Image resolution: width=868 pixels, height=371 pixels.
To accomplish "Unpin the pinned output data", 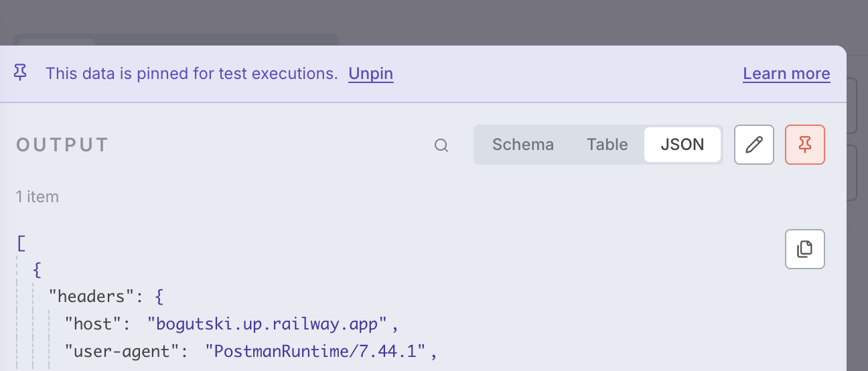I will (x=370, y=74).
